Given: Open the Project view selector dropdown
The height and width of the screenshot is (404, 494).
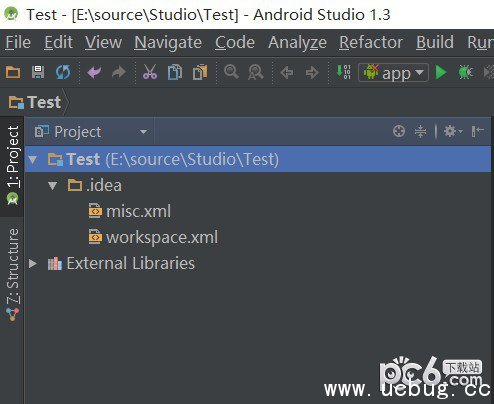Looking at the screenshot, I should pos(91,132).
